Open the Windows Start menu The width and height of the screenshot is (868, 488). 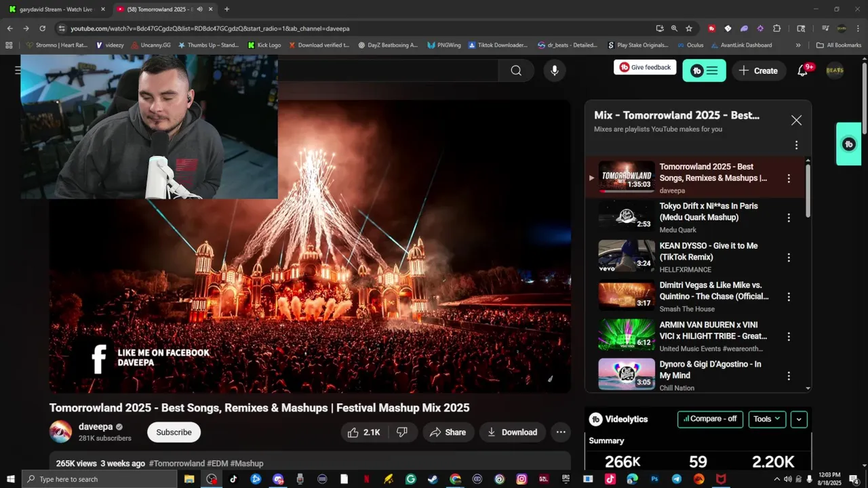10,479
